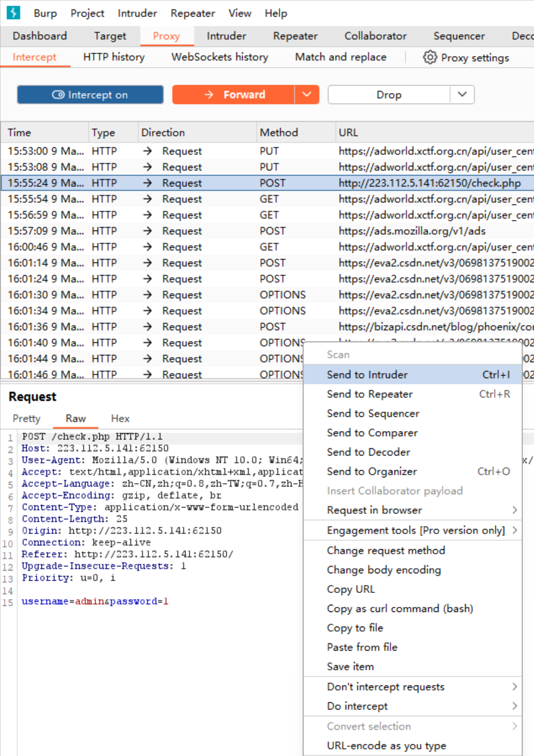Screen dimensions: 534x756
Task: Switch request view to Pretty
Action: tap(26, 419)
